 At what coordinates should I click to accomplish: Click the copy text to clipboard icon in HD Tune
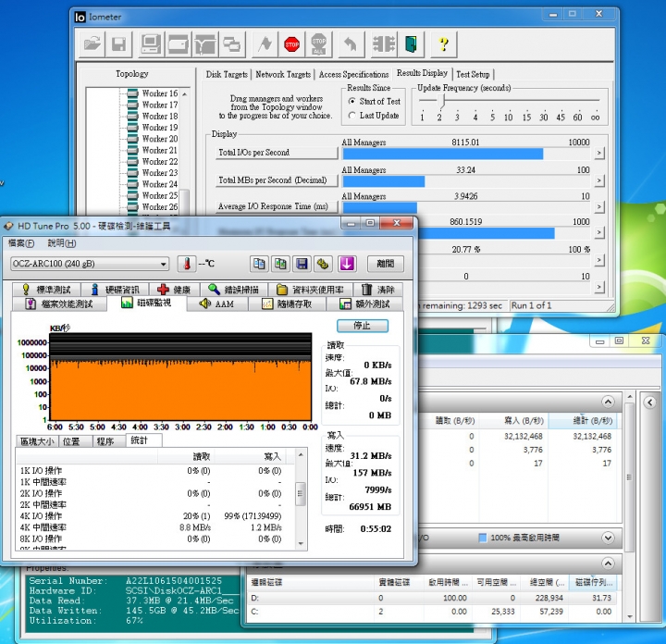[x=259, y=264]
